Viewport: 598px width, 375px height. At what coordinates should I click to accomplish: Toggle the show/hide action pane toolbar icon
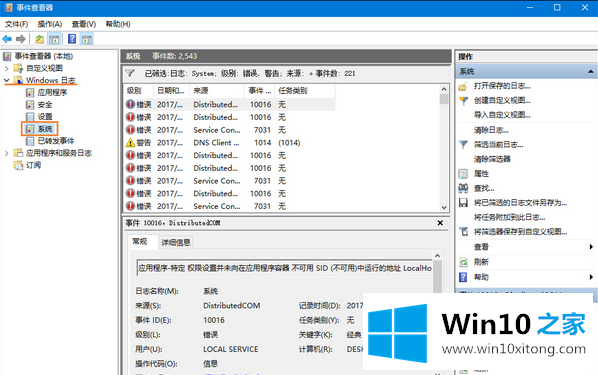[x=87, y=39]
